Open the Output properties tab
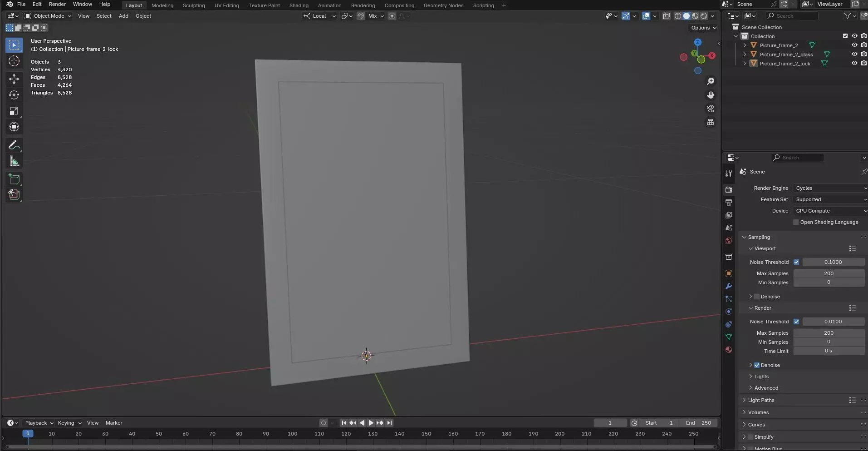The width and height of the screenshot is (868, 451). 729,203
